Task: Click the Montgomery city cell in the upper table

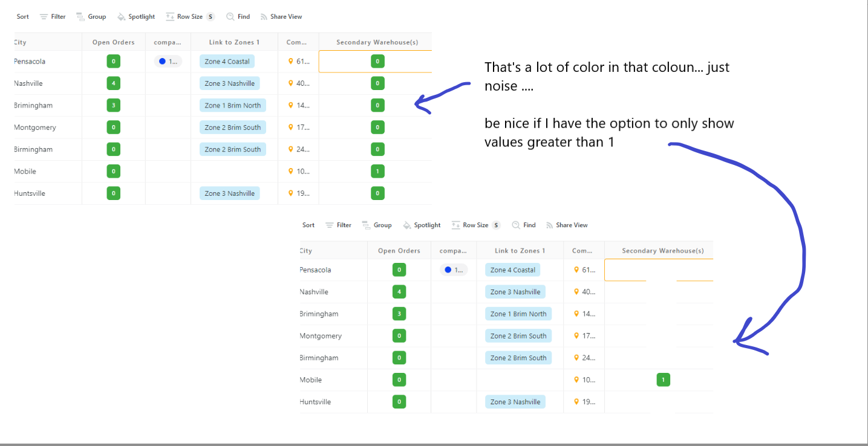Action: point(35,128)
